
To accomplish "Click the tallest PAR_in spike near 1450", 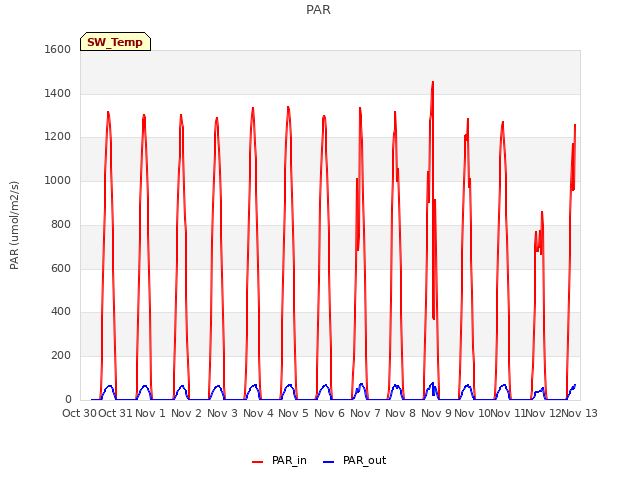I will pos(433,83).
